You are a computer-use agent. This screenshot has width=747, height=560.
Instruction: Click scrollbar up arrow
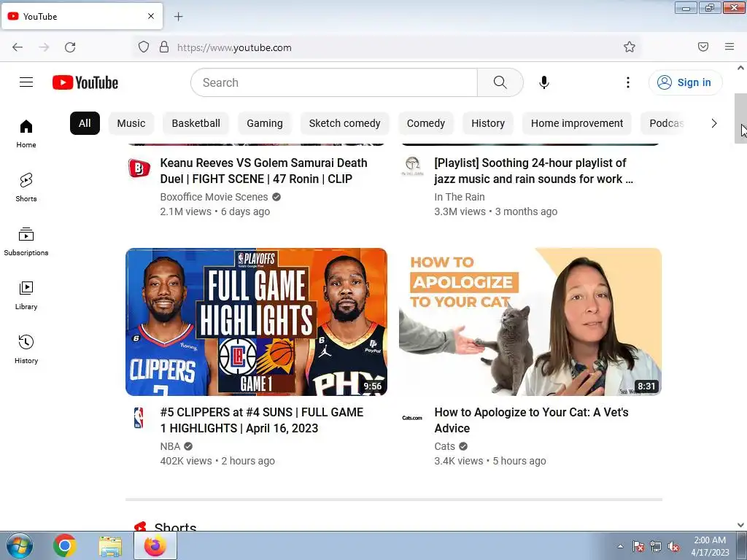coord(740,68)
